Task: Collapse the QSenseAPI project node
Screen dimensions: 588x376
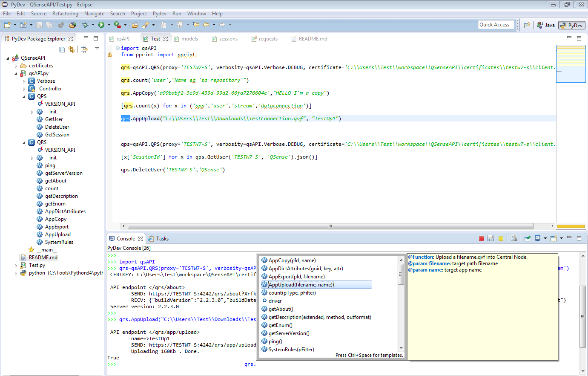Action: 8,58
